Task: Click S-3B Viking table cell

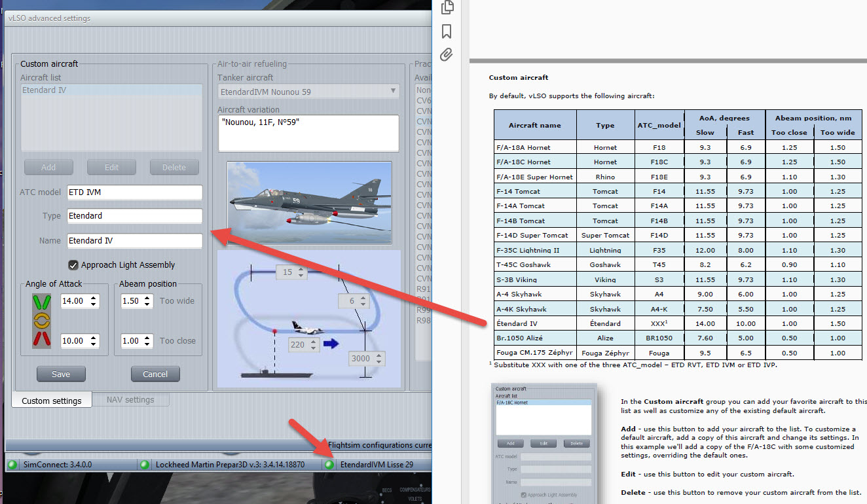Action: pos(536,279)
